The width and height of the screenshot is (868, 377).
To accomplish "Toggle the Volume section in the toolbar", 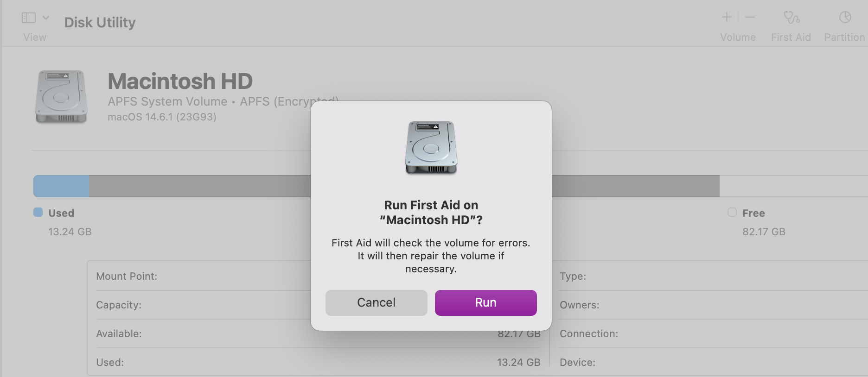I will (738, 38).
